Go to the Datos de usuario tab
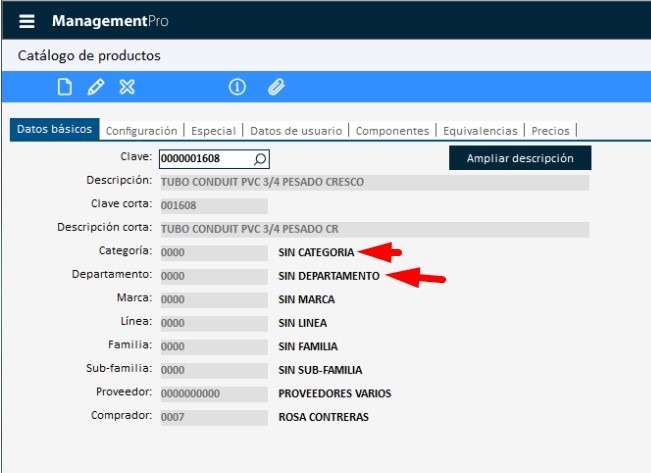 point(295,131)
